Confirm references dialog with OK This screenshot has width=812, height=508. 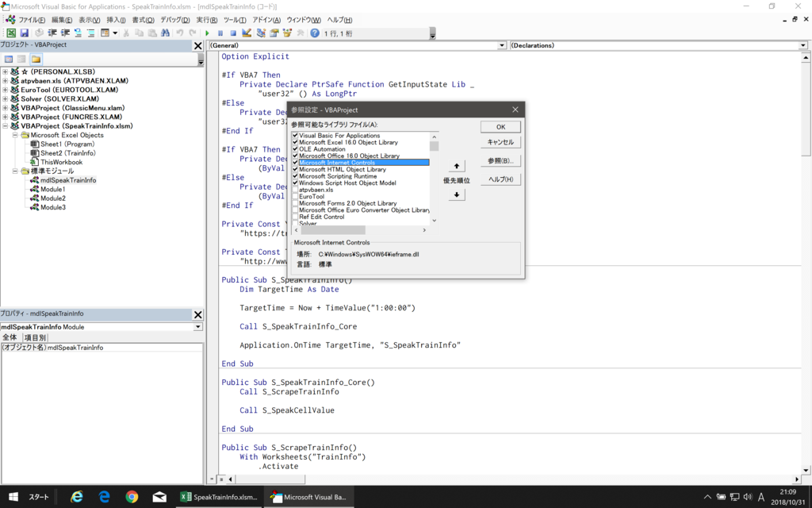501,127
